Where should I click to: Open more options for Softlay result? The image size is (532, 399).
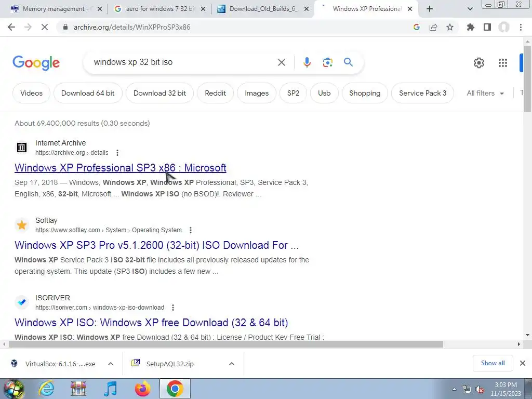coord(191,230)
